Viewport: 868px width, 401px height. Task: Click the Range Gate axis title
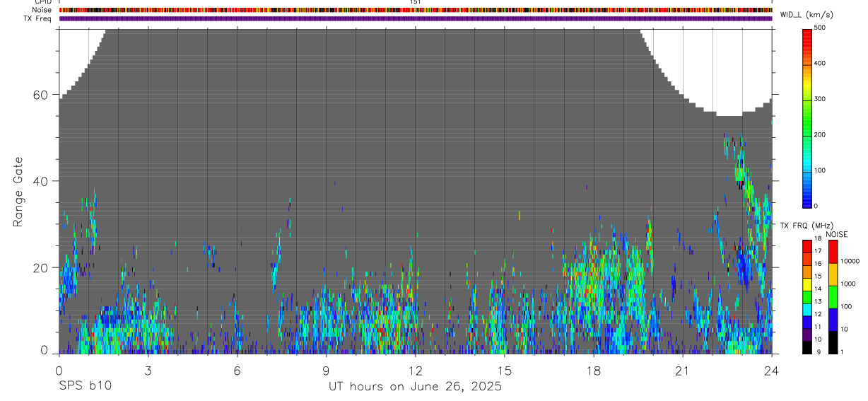18,192
